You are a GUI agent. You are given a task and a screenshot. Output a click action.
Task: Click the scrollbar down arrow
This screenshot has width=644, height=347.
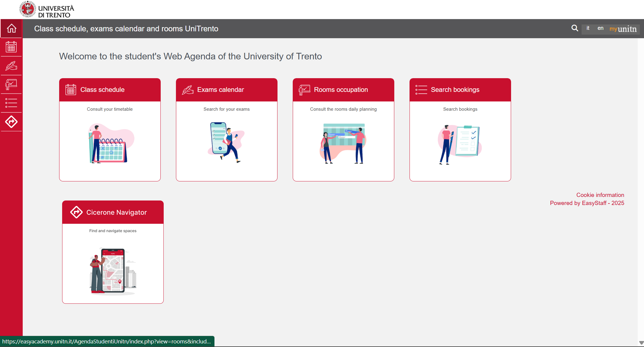[641, 343]
